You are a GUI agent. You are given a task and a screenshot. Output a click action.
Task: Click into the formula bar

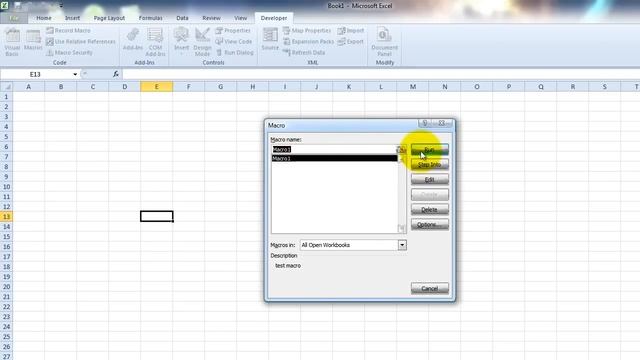380,74
